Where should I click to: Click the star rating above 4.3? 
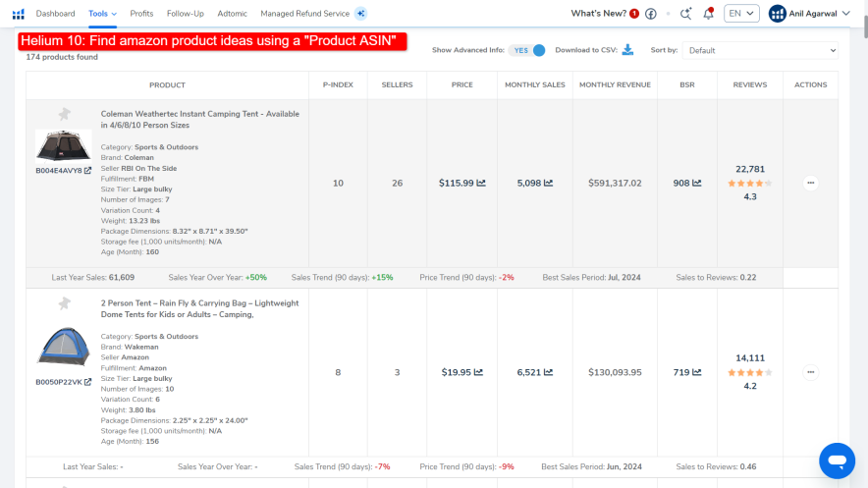(x=750, y=184)
